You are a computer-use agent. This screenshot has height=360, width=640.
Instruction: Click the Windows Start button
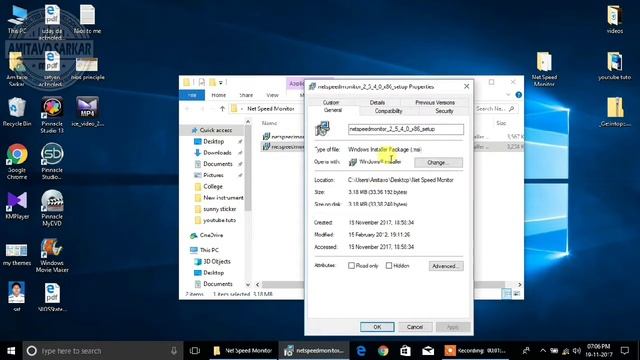coord(11,351)
